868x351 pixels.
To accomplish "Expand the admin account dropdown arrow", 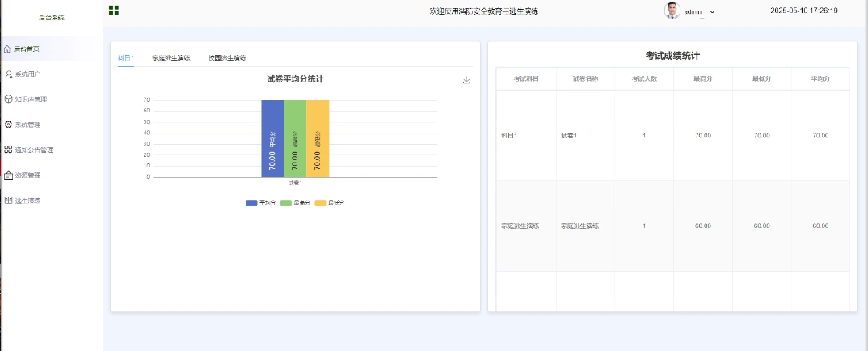I will (x=713, y=11).
